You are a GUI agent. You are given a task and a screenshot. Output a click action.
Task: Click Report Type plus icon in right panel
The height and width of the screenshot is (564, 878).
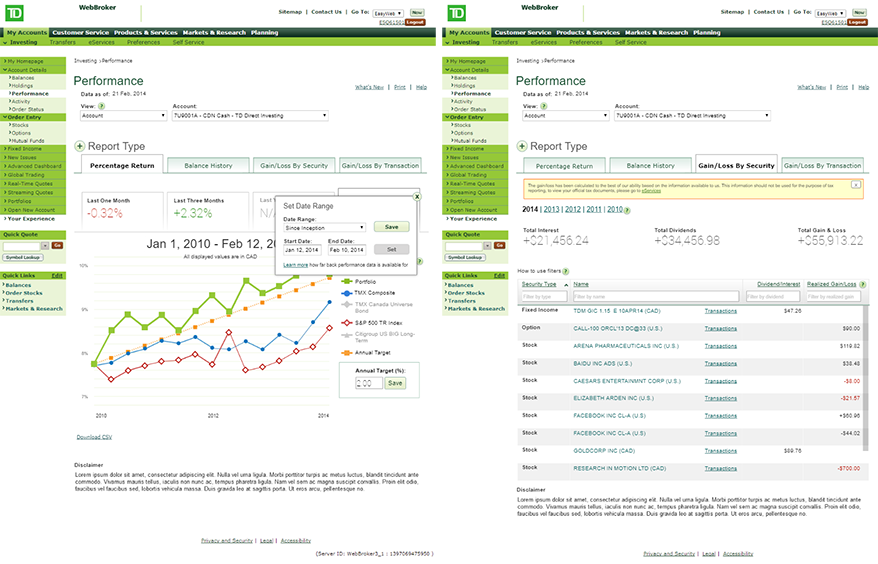click(521, 147)
